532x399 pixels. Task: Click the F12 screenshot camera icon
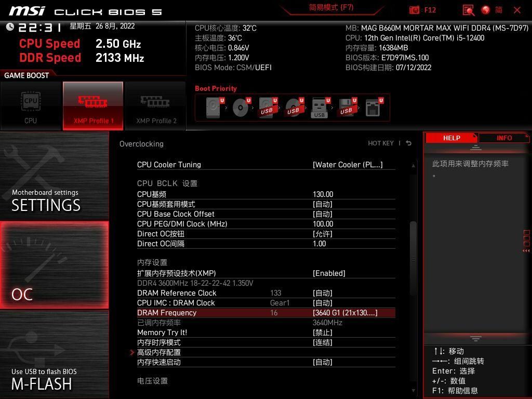pyautogui.click(x=414, y=10)
